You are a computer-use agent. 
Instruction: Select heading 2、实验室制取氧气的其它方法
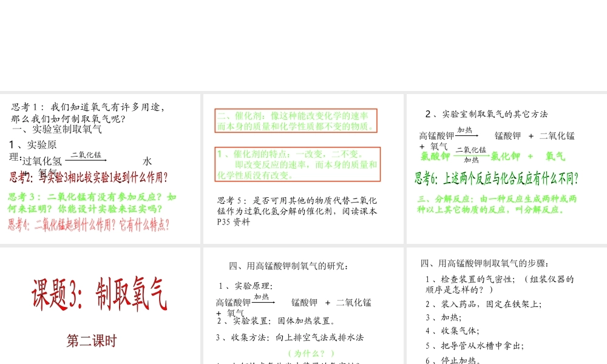[486, 113]
